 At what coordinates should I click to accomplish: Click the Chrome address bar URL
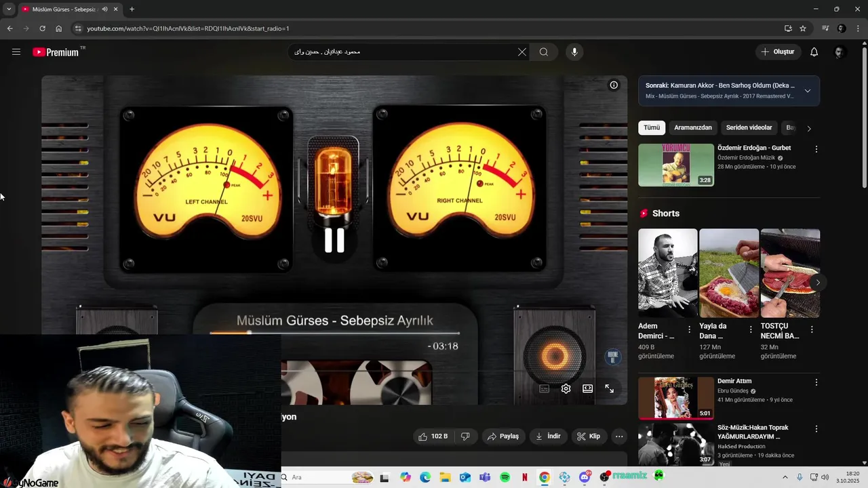(x=188, y=28)
